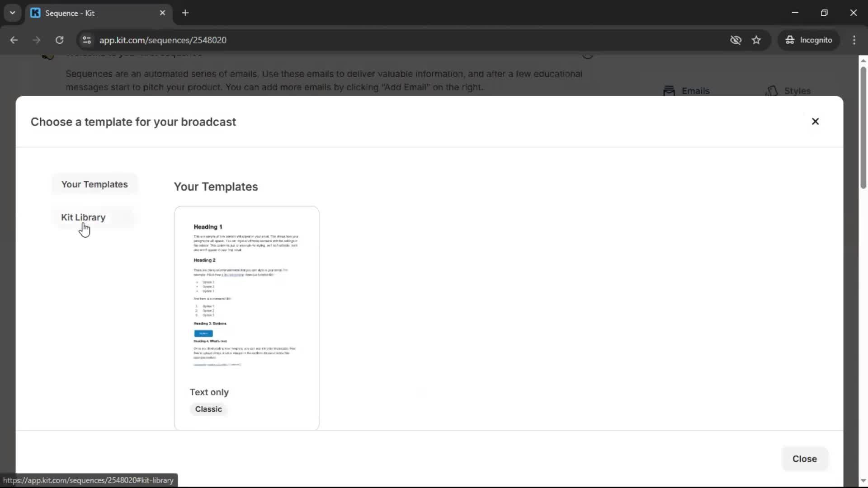
Task: Open a new browser tab with the plus icon
Action: tap(185, 13)
